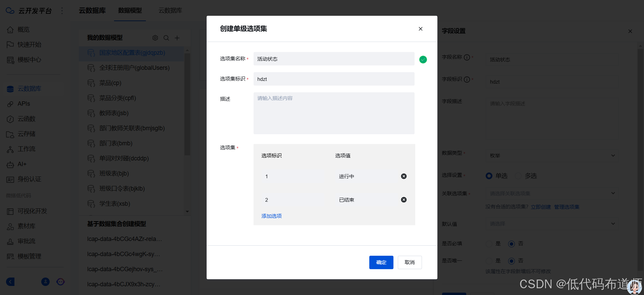Viewport: 644px width, 295px height.
Task: Remove option row 进行中 with delete icon
Action: pos(404,176)
